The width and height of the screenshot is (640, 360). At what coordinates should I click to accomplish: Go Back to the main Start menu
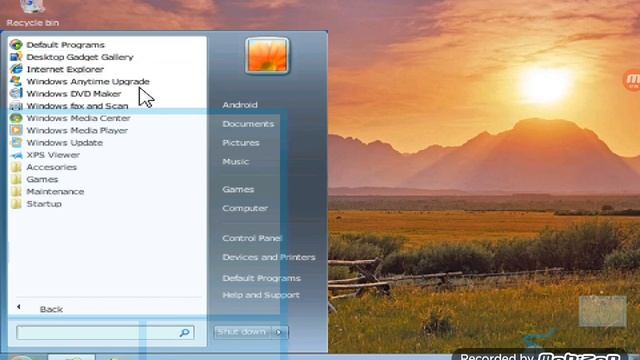pyautogui.click(x=51, y=309)
